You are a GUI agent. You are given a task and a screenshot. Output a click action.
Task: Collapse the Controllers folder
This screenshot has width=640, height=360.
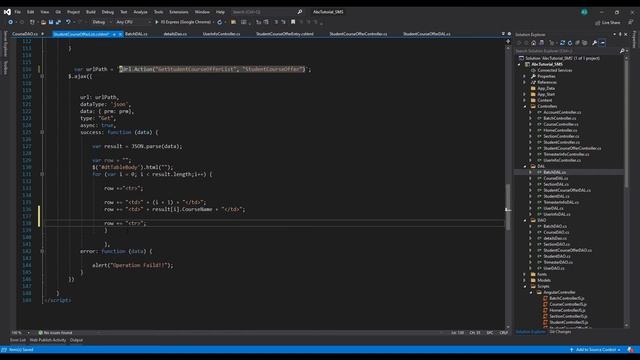(525, 107)
